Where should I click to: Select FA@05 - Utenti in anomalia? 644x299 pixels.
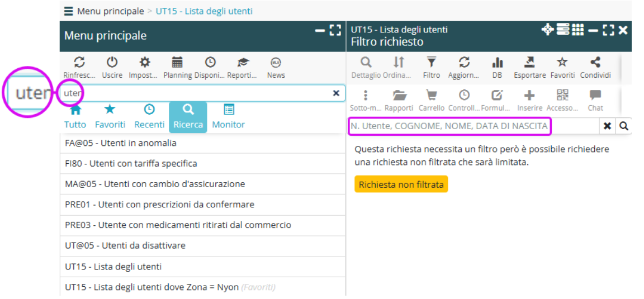tap(120, 143)
